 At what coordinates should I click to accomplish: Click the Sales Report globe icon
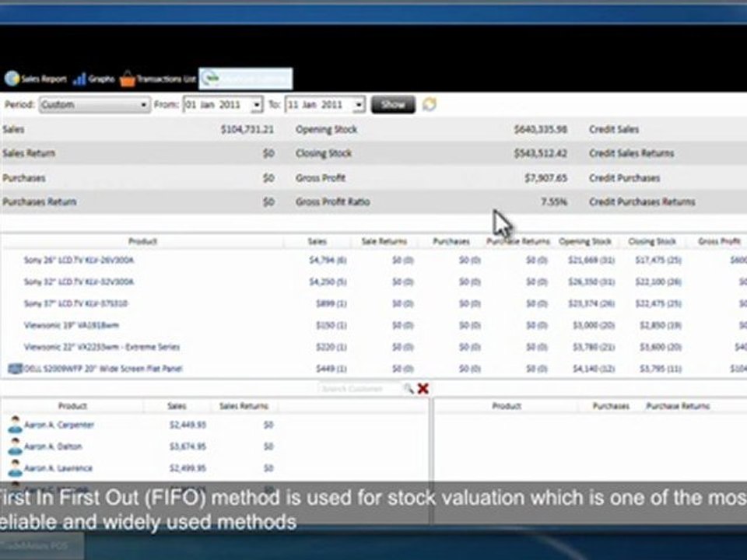(12, 79)
